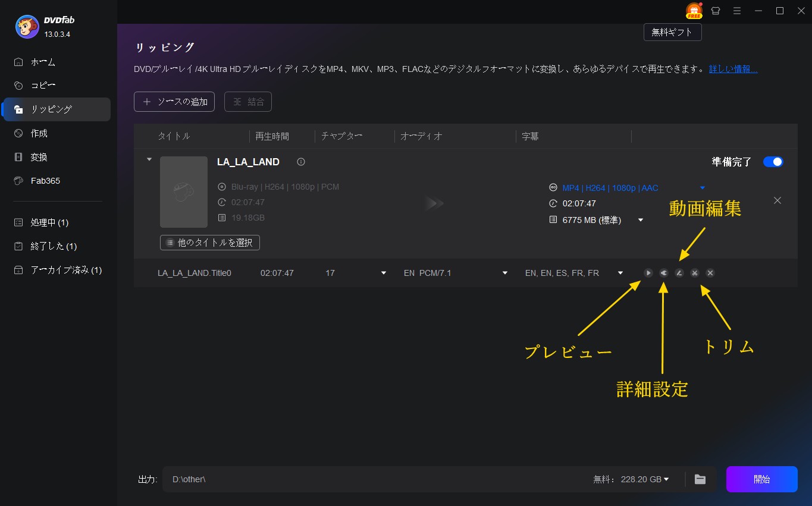Select リッピング in the sidebar

click(57, 109)
